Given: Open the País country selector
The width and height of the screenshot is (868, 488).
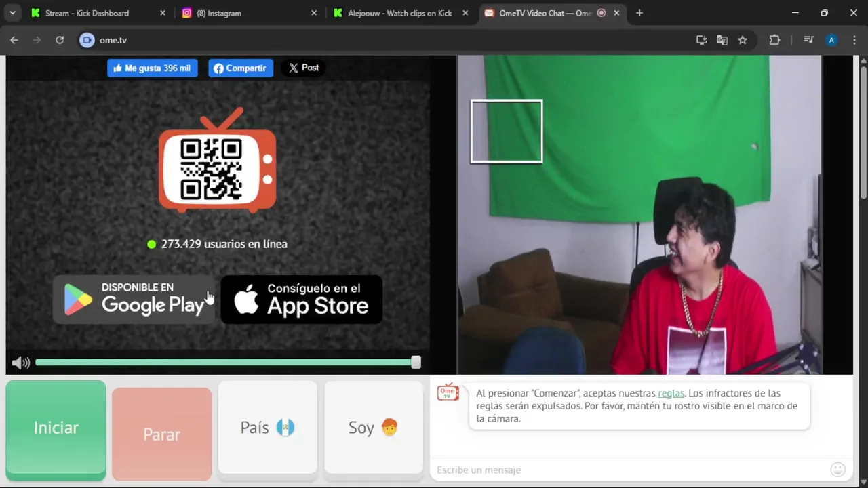Looking at the screenshot, I should (x=267, y=428).
